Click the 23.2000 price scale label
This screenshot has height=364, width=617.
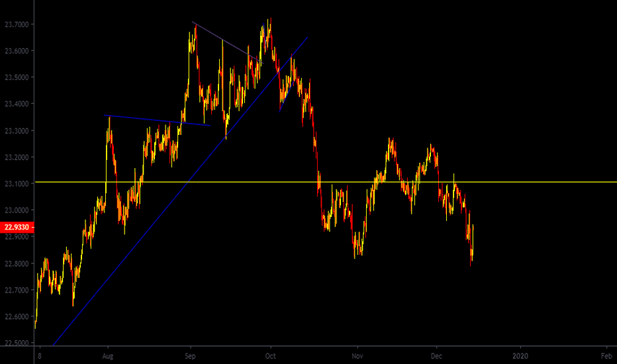tap(17, 158)
